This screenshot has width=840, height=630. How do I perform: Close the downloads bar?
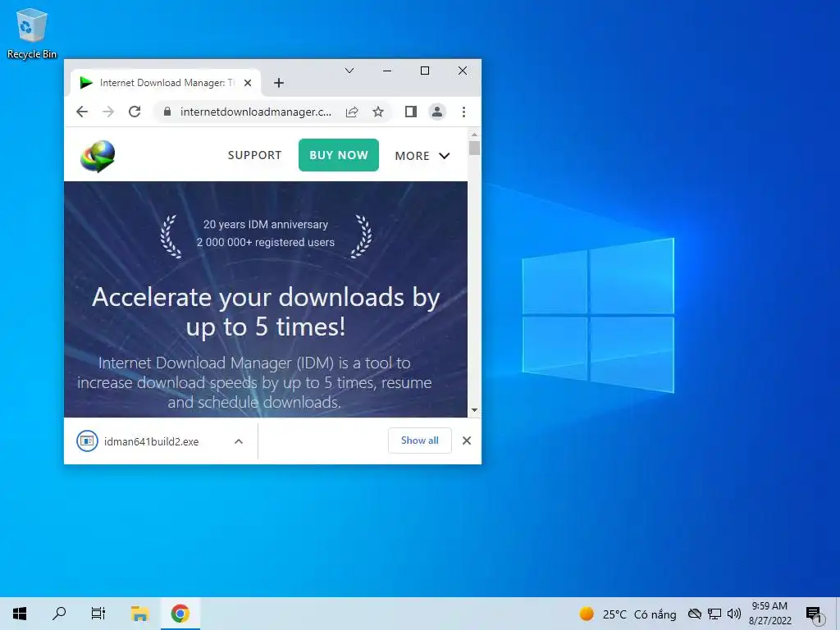[x=467, y=441]
